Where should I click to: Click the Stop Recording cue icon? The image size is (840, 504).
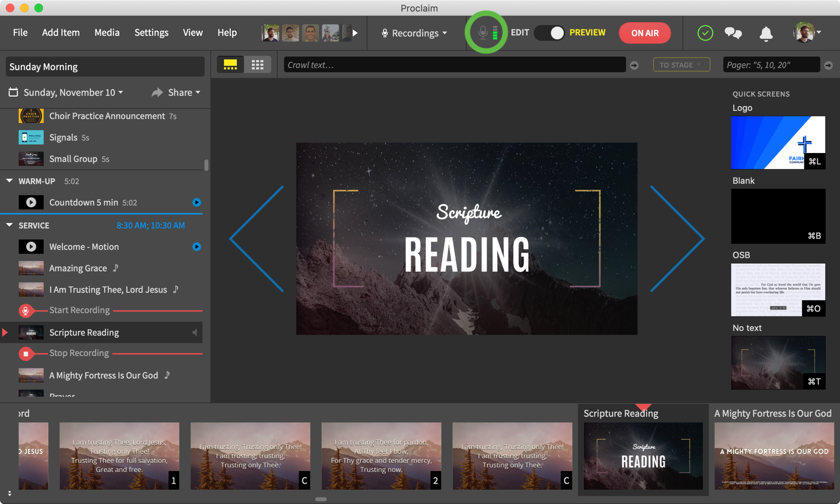click(26, 353)
